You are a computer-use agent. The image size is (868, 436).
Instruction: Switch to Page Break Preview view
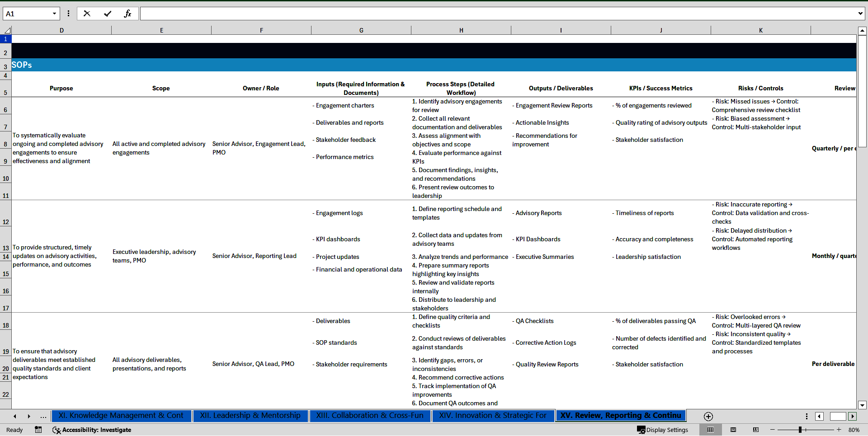[756, 430]
